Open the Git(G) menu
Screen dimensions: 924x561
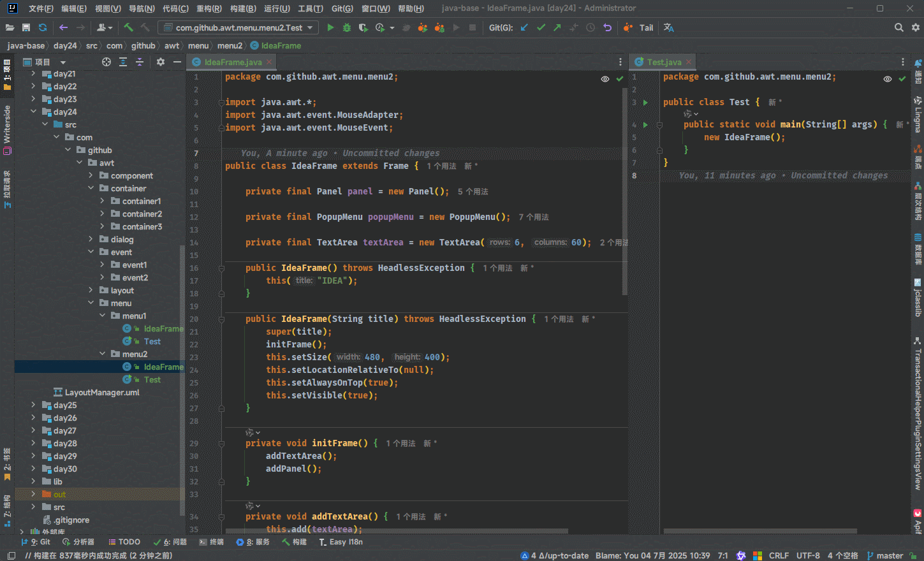click(x=342, y=8)
